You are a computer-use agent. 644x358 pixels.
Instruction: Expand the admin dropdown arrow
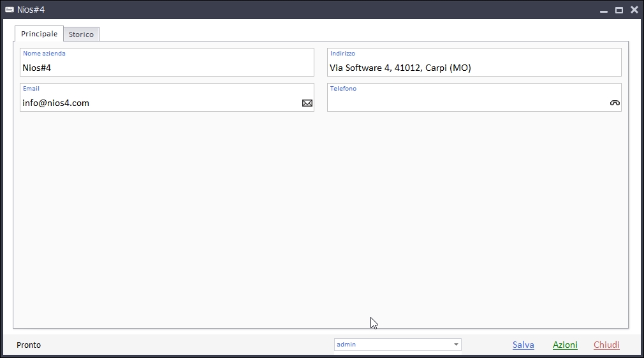pos(456,345)
